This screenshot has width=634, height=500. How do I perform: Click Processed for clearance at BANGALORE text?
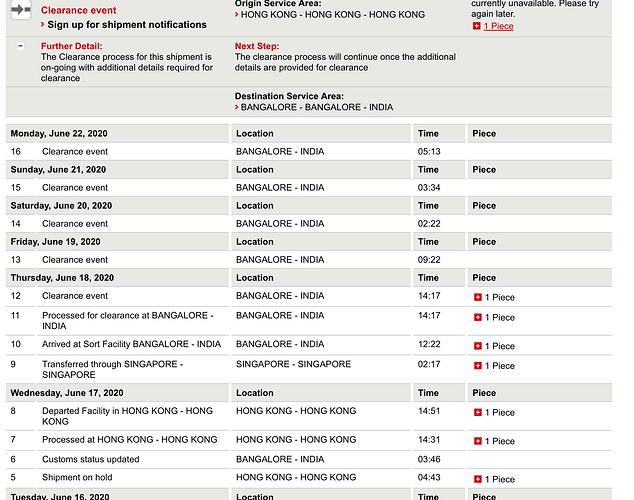click(x=128, y=321)
